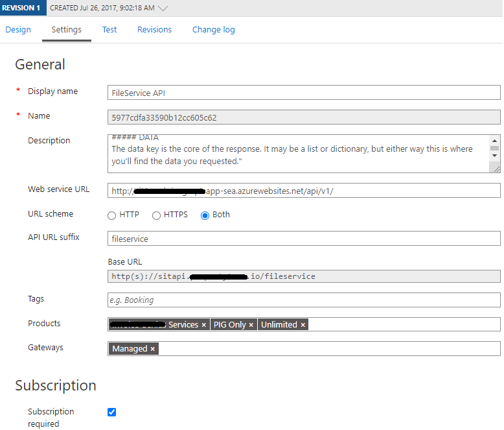
Task: Select the HTTPS URL scheme
Action: click(x=156, y=215)
